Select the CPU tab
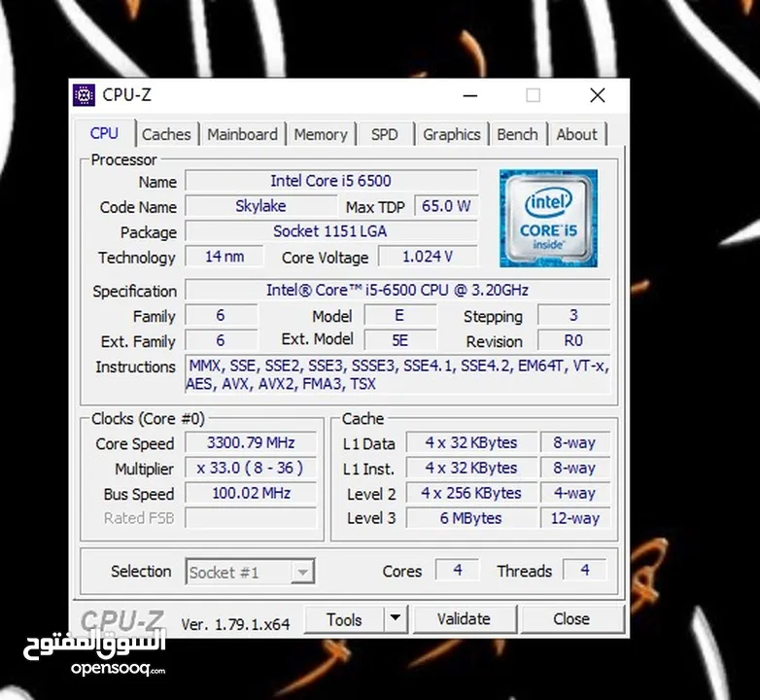 pos(104,133)
